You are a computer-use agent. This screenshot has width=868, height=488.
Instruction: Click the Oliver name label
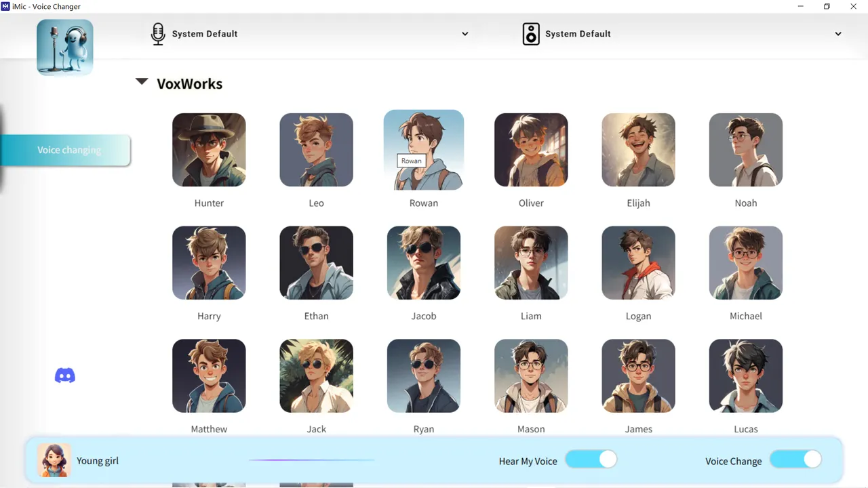coord(531,203)
